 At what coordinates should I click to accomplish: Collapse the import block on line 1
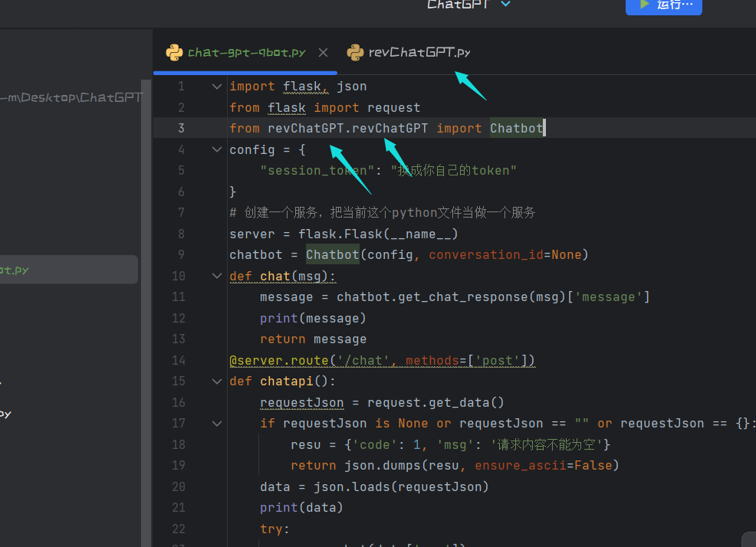coord(216,86)
